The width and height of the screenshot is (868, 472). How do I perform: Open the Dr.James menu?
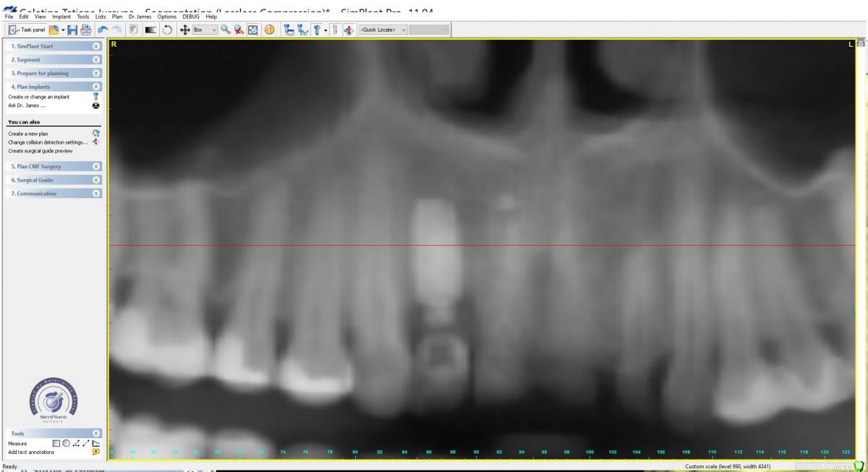[x=137, y=17]
